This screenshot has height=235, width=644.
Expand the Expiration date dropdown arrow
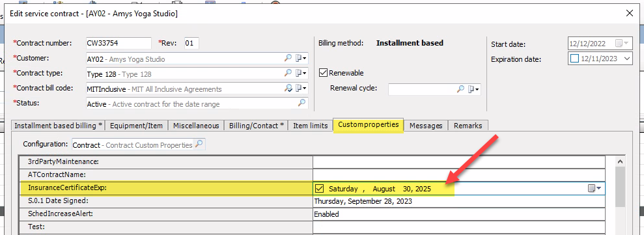(626, 59)
